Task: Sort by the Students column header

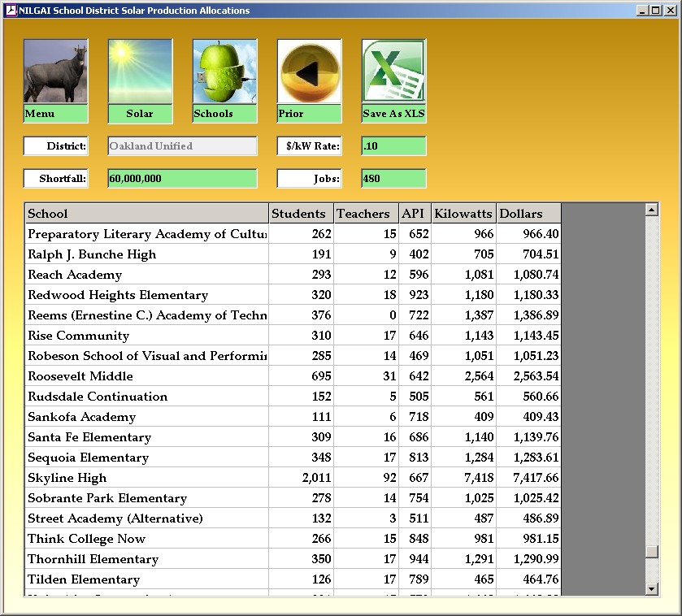Action: pyautogui.click(x=301, y=214)
